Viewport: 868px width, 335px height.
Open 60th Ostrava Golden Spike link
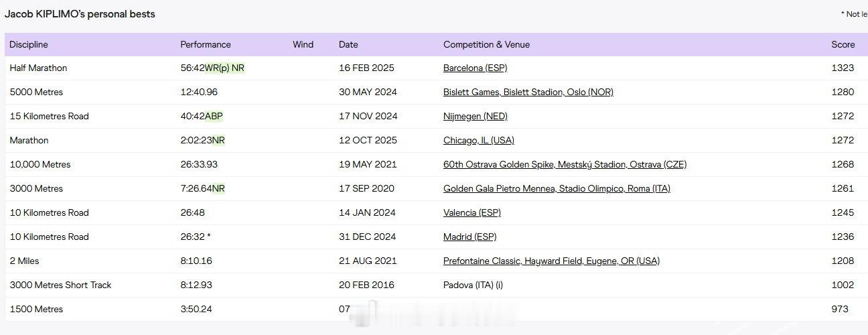tap(565, 164)
